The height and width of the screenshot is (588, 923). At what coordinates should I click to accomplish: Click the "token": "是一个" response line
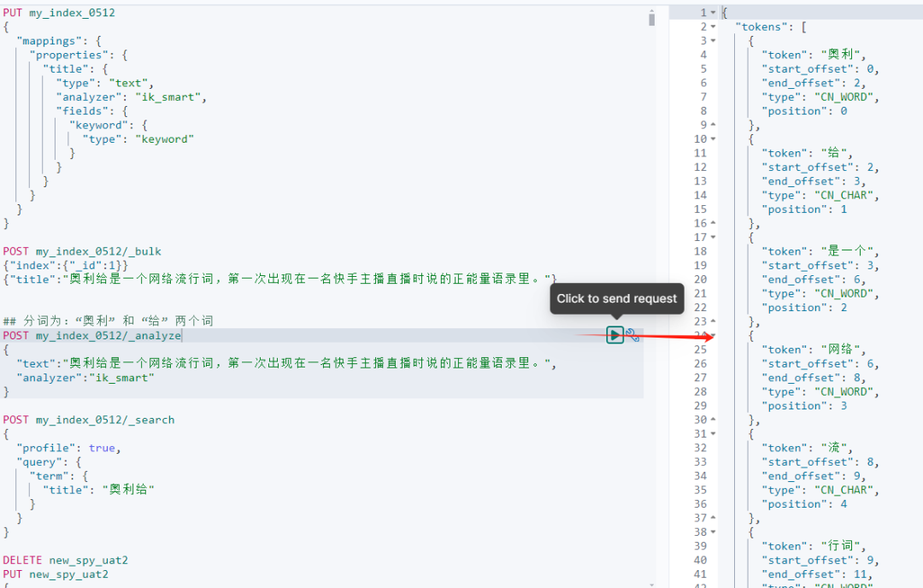(x=820, y=251)
